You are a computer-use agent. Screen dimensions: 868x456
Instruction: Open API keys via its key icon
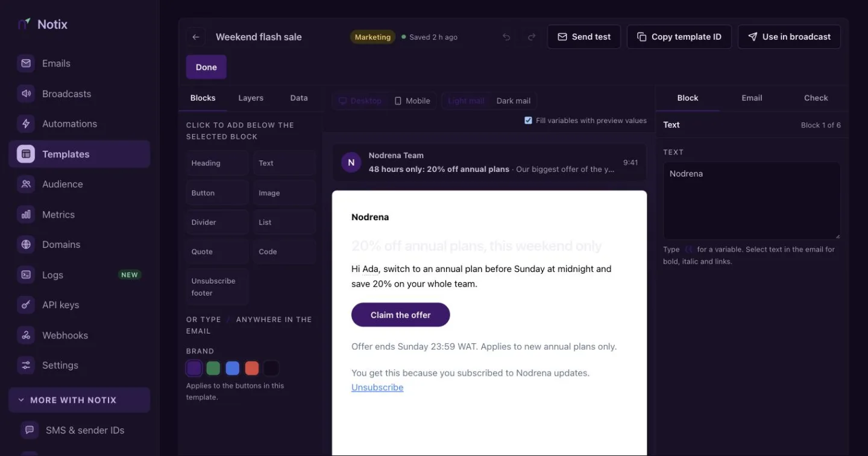click(x=26, y=305)
